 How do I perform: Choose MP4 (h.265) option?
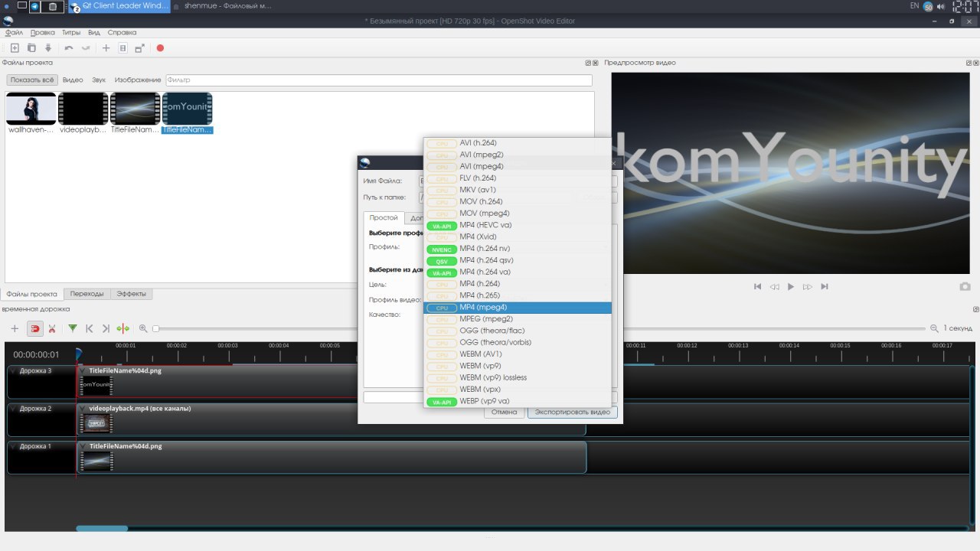pos(518,295)
